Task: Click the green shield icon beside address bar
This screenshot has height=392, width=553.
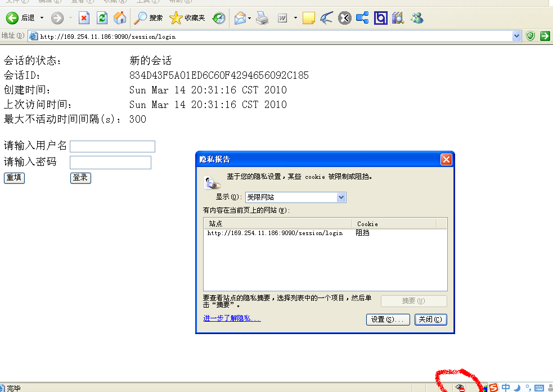Action: 530,36
